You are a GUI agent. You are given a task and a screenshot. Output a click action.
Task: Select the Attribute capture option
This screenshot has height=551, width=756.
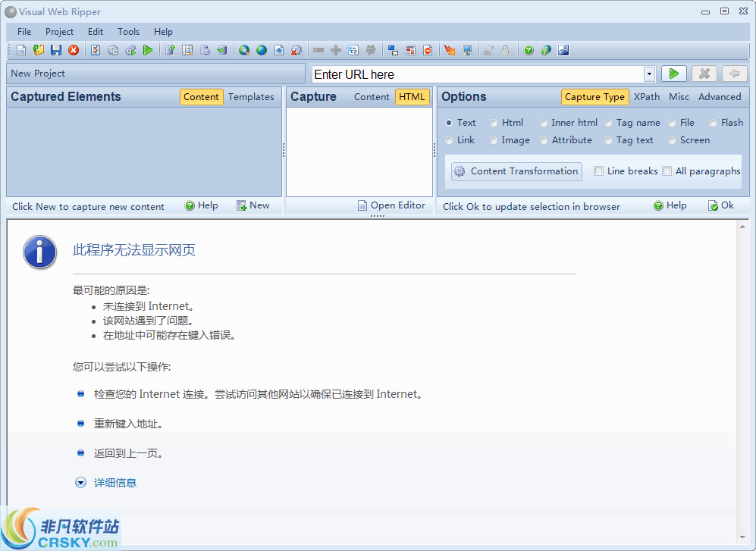(567, 140)
